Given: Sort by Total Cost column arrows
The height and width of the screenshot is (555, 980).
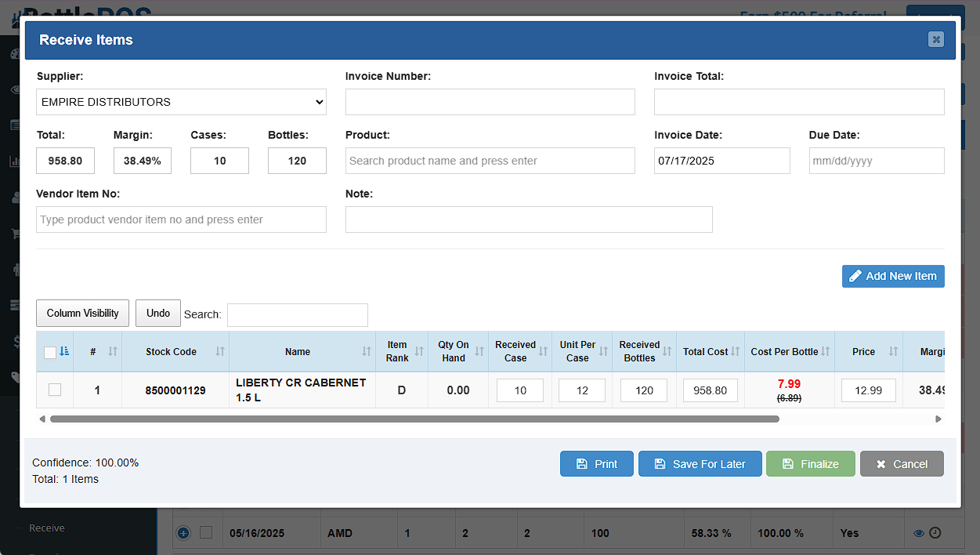Looking at the screenshot, I should coord(735,352).
